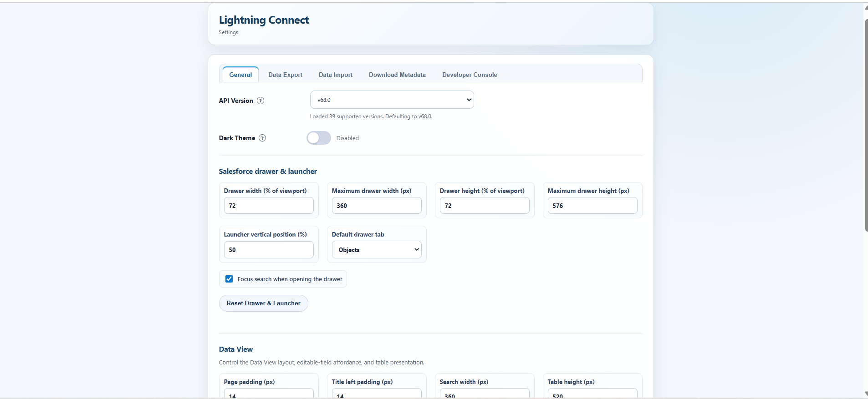Click the Data View heading

(x=236, y=349)
